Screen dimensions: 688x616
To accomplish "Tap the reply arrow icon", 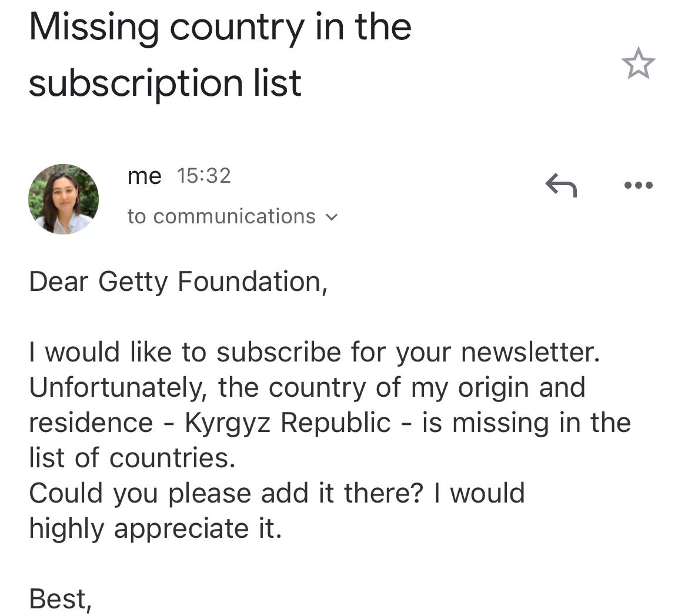I will (561, 185).
